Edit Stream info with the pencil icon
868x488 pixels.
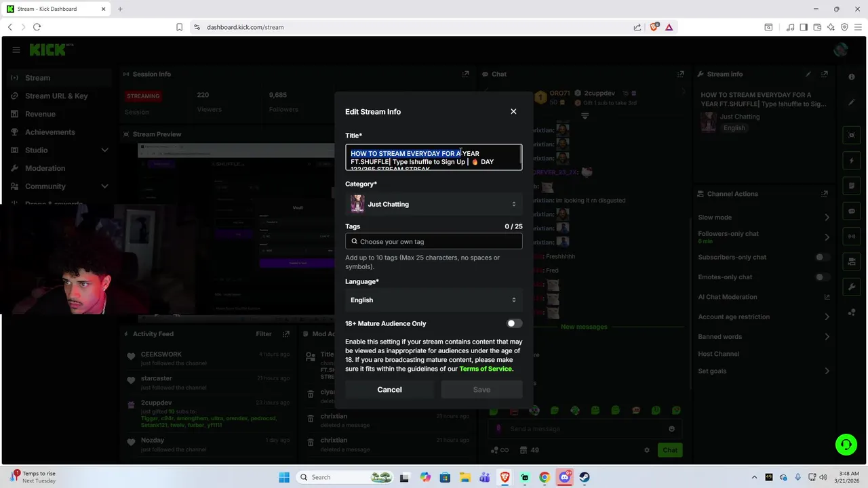808,74
